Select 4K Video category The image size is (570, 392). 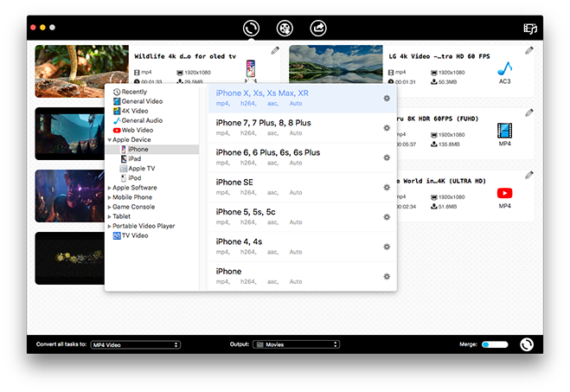pos(131,111)
